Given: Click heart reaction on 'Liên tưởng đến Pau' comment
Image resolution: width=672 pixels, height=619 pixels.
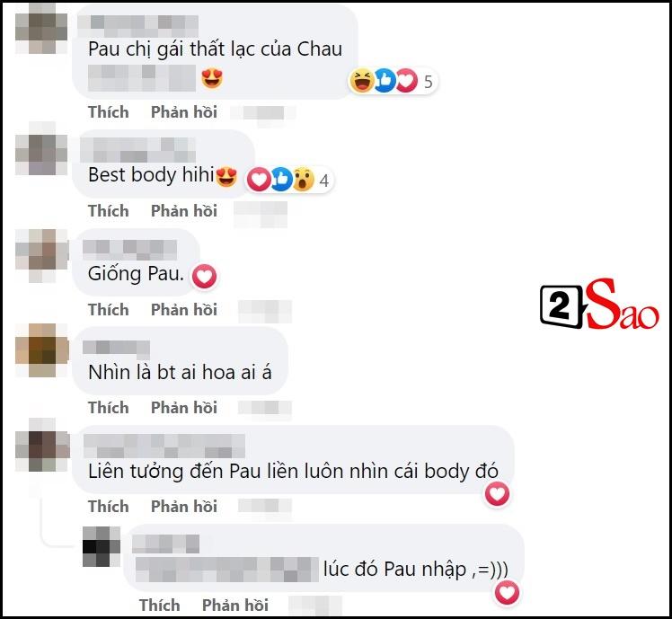Looking at the screenshot, I should (x=497, y=494).
